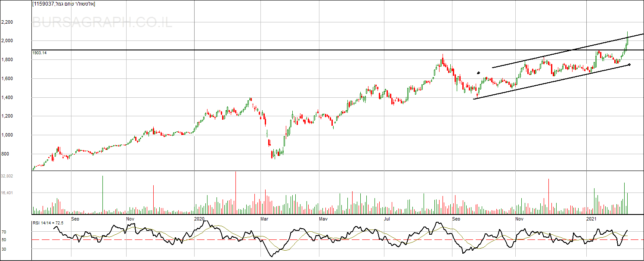Click the Jul month label on time axis
This screenshot has height=261, width=644.
coord(387,219)
